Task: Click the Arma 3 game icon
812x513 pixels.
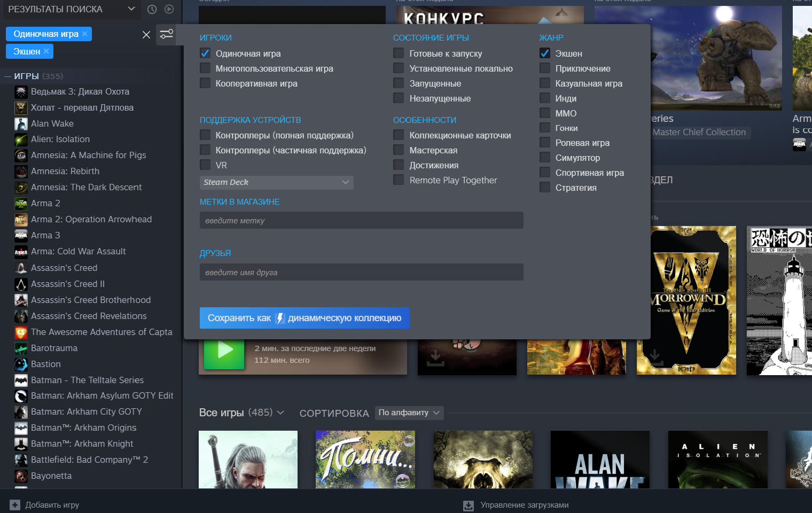Action: tap(21, 236)
